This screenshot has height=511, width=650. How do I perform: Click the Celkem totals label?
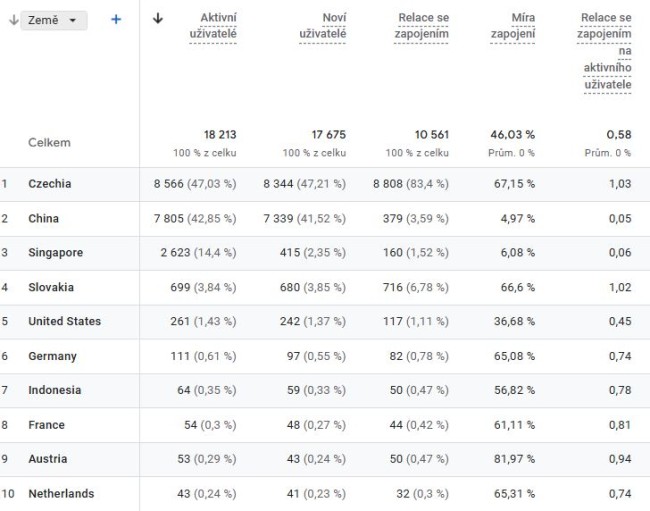[49, 143]
